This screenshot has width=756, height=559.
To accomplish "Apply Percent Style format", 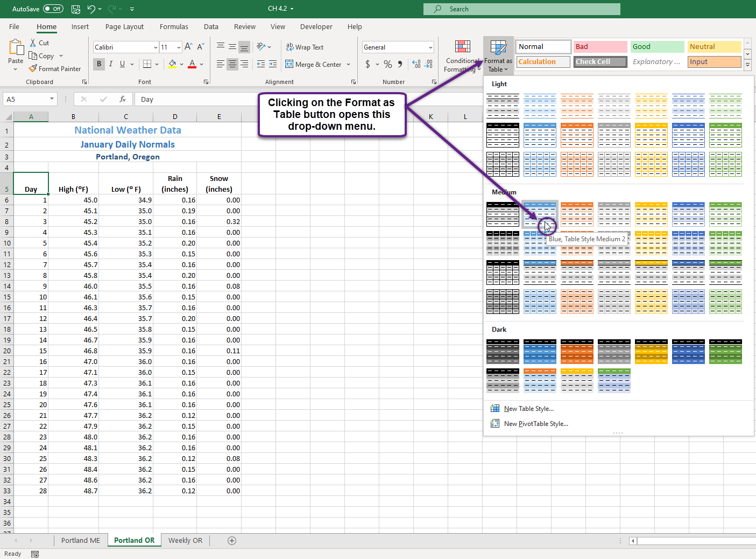I will 388,64.
